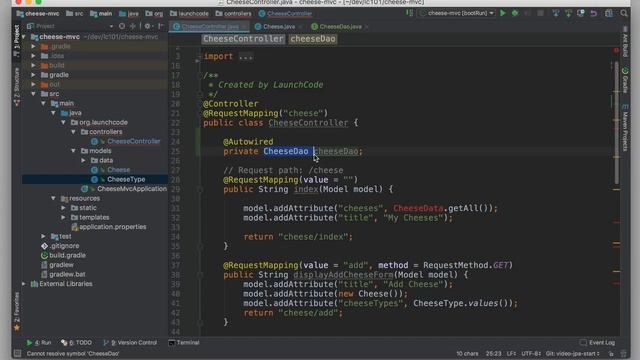Click CheeseController structure breadcrumb above editor
The height and width of the screenshot is (360, 640).
point(243,39)
